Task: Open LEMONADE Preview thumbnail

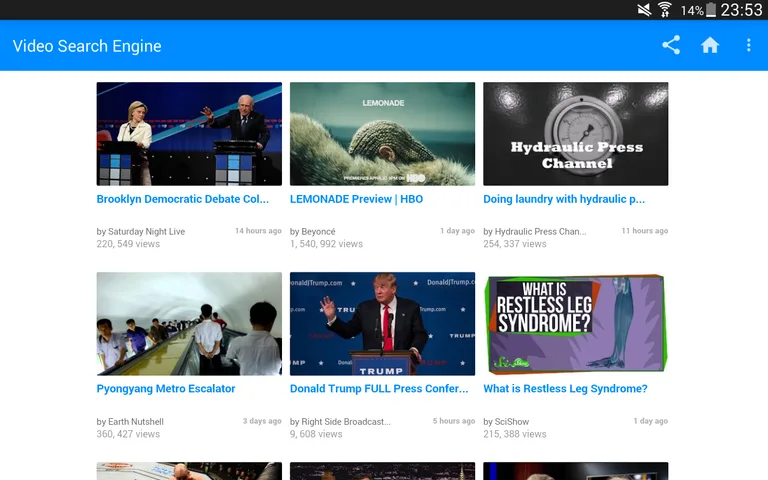Action: pyautogui.click(x=382, y=134)
